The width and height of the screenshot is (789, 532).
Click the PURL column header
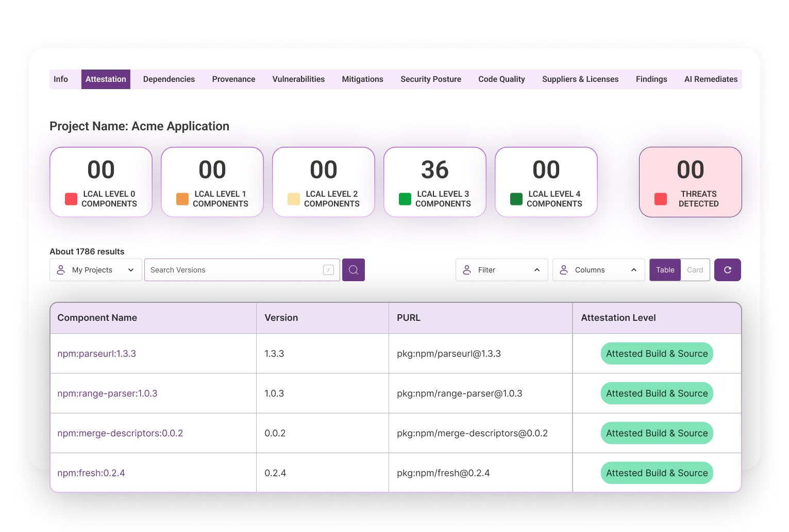click(481, 318)
